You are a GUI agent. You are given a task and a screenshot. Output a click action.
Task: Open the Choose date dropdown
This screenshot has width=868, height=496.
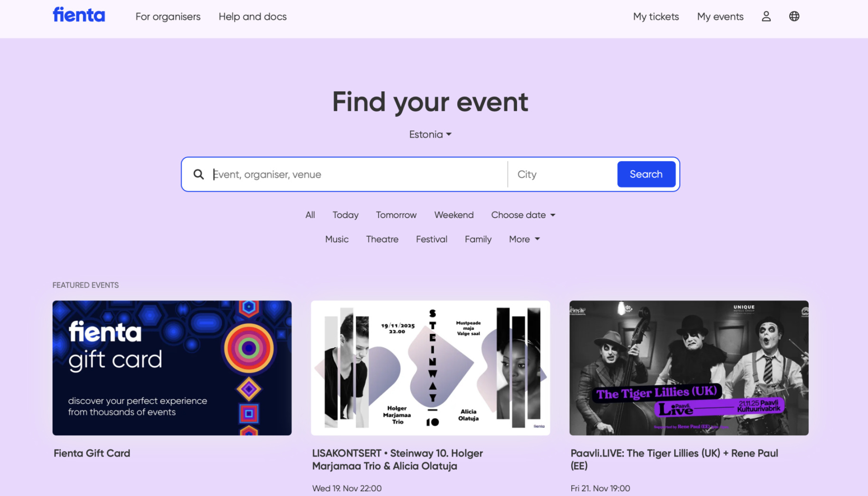[523, 215]
